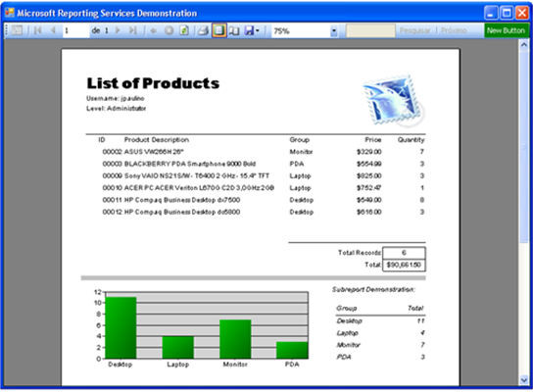Click the vertical scrollbar thumb
This screenshot has height=392, width=533.
coord(524,147)
